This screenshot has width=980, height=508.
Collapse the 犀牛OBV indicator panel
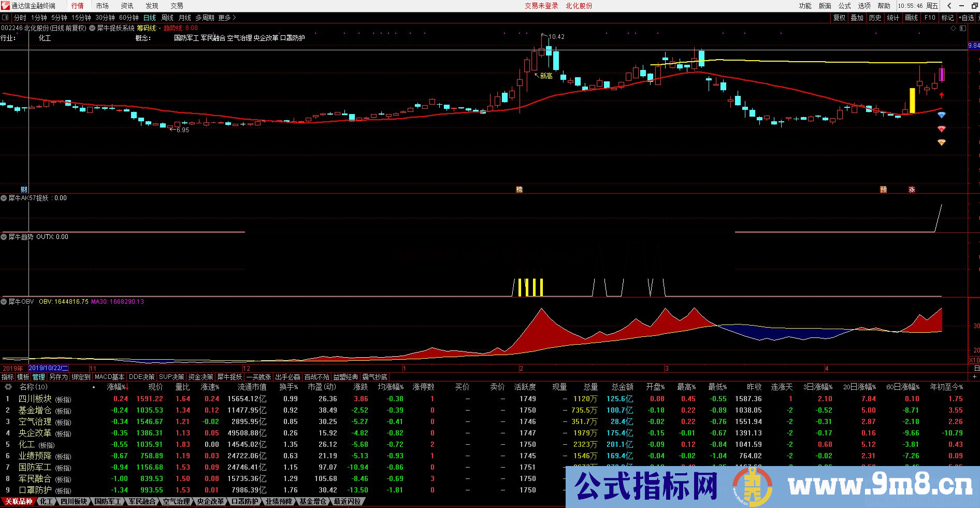(x=5, y=301)
